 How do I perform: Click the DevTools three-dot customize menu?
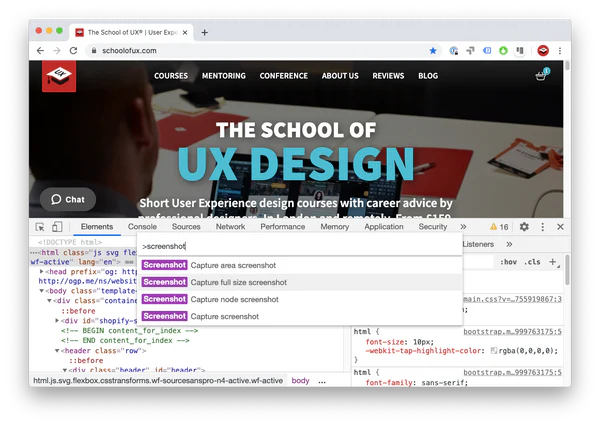click(x=542, y=227)
